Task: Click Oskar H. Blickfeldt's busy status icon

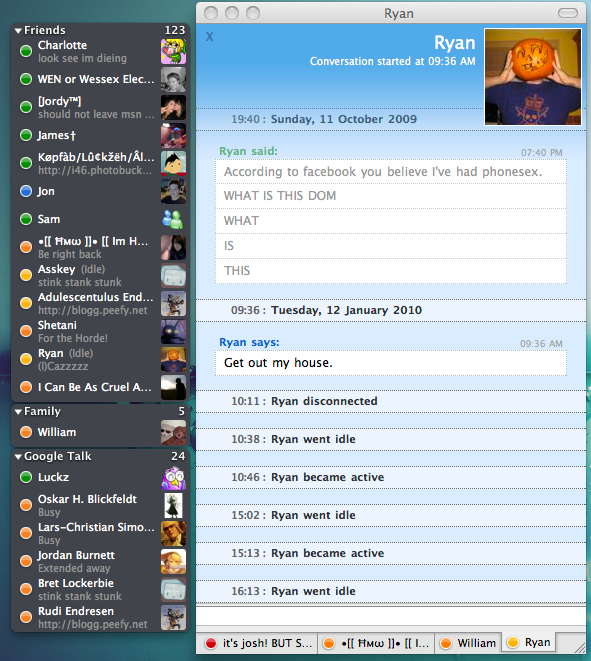Action: (26, 505)
